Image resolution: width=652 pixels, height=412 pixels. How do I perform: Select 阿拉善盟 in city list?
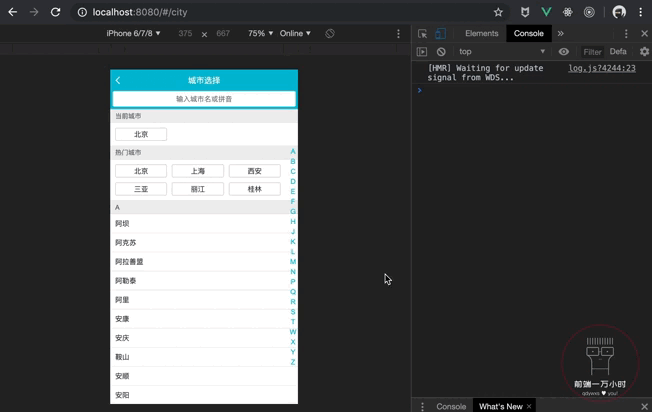pyautogui.click(x=204, y=262)
